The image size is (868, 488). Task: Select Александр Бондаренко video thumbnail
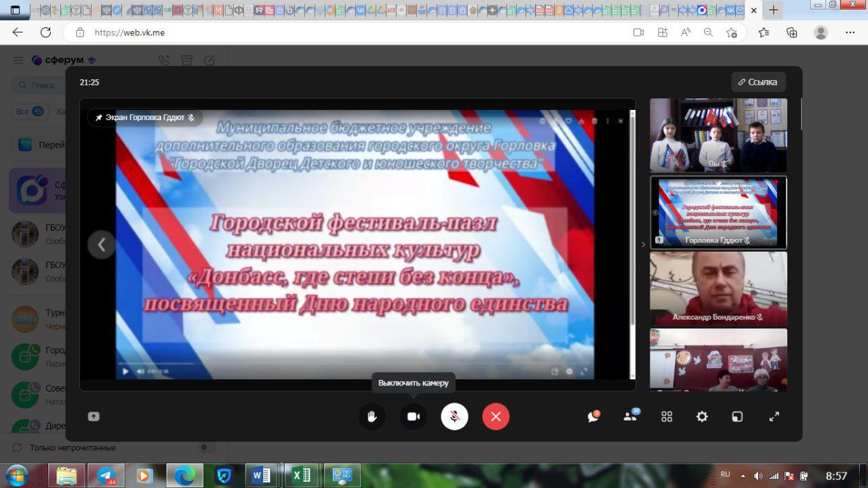(x=718, y=288)
